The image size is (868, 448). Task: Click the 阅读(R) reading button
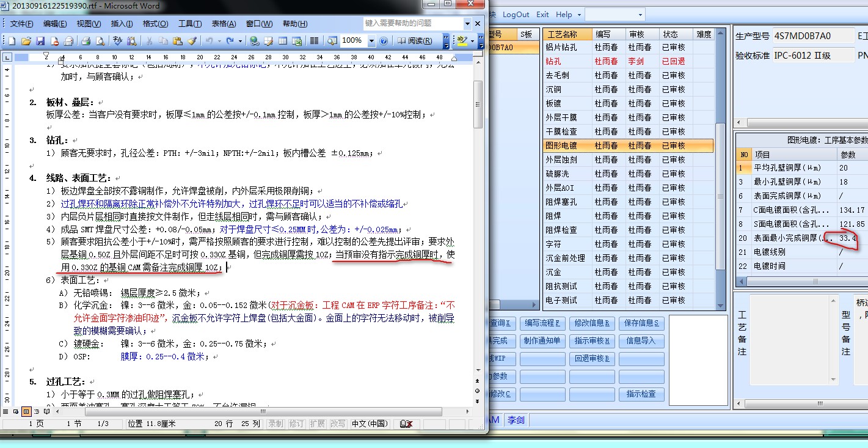tap(415, 41)
